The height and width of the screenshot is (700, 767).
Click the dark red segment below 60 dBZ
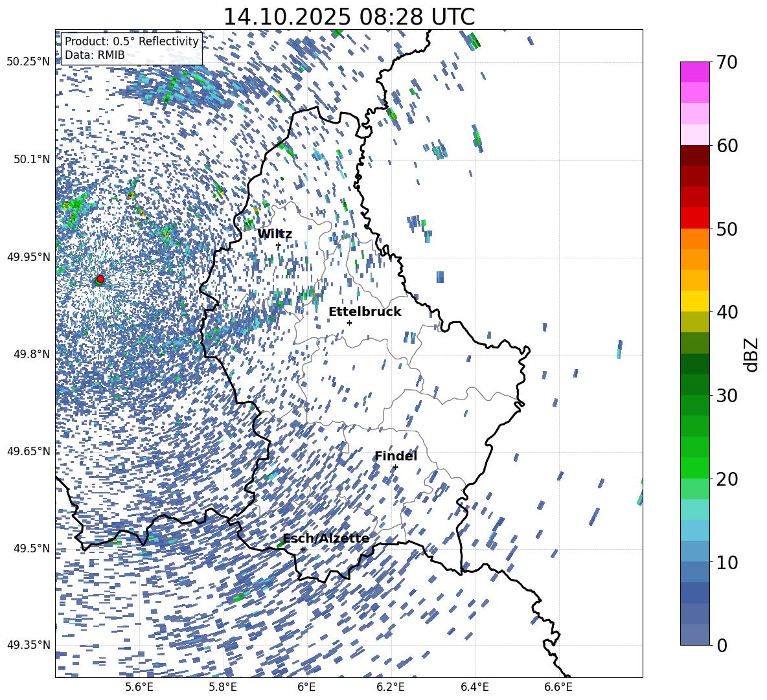point(694,155)
